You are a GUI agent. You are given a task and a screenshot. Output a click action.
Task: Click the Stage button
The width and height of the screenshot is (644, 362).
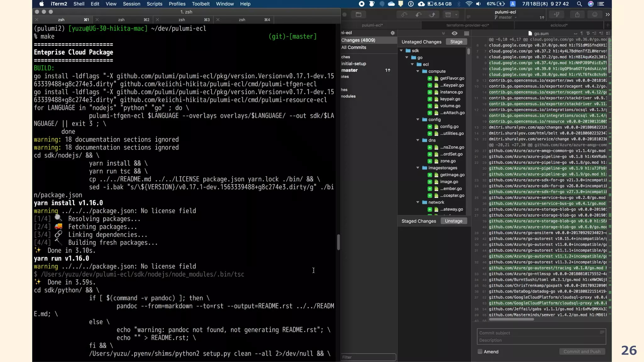click(x=456, y=42)
